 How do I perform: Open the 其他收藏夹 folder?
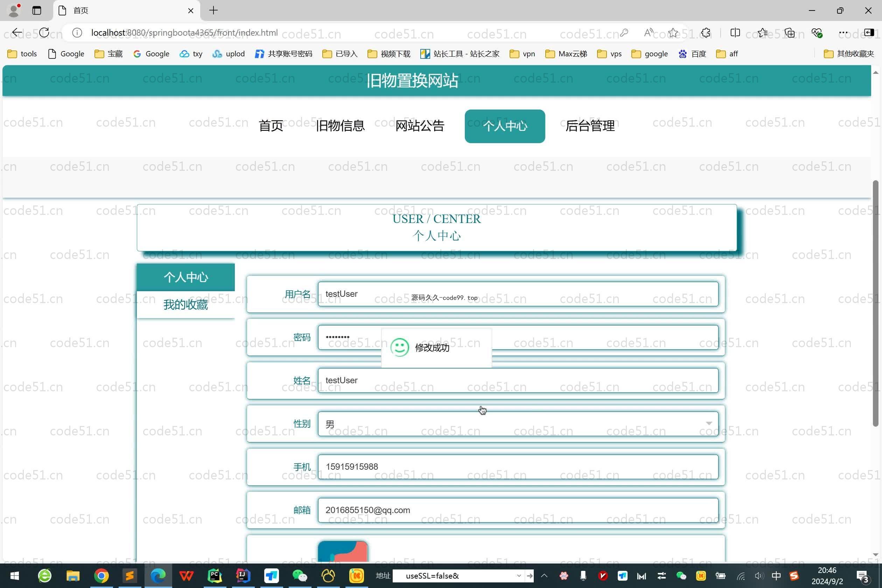pos(849,54)
